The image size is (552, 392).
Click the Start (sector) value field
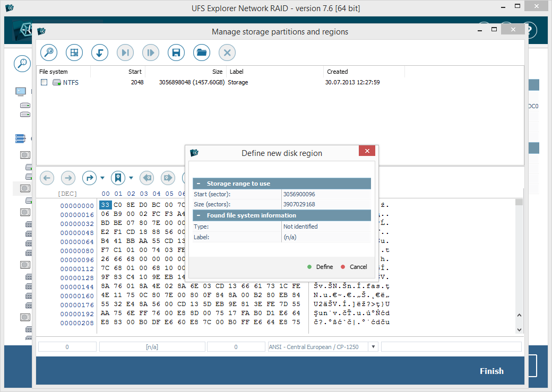(326, 194)
